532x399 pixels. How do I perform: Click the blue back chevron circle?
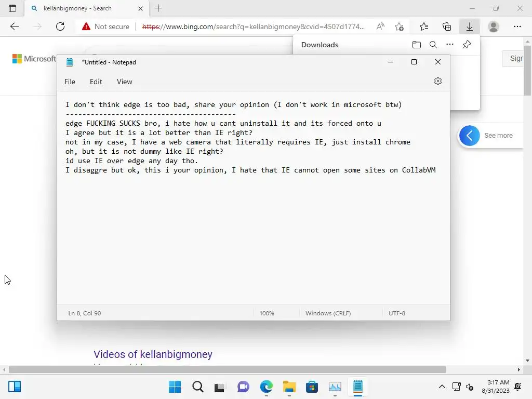pos(469,136)
